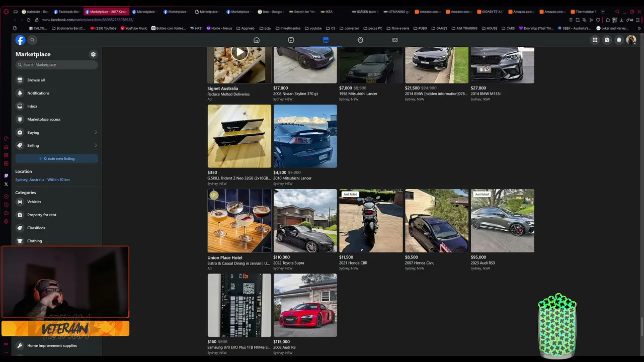Screen dimensions: 644x362
Task: Select the Vehicles category
Action: (56, 202)
